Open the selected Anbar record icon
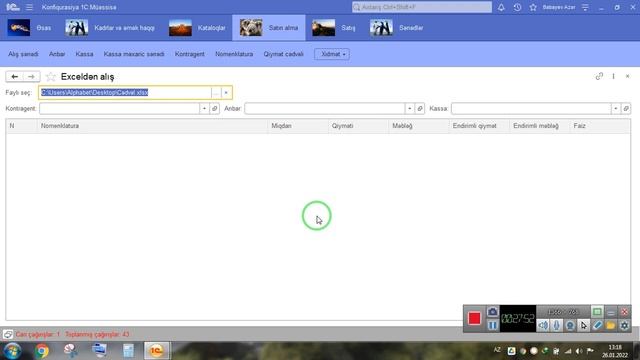The image size is (640, 360). point(420,109)
